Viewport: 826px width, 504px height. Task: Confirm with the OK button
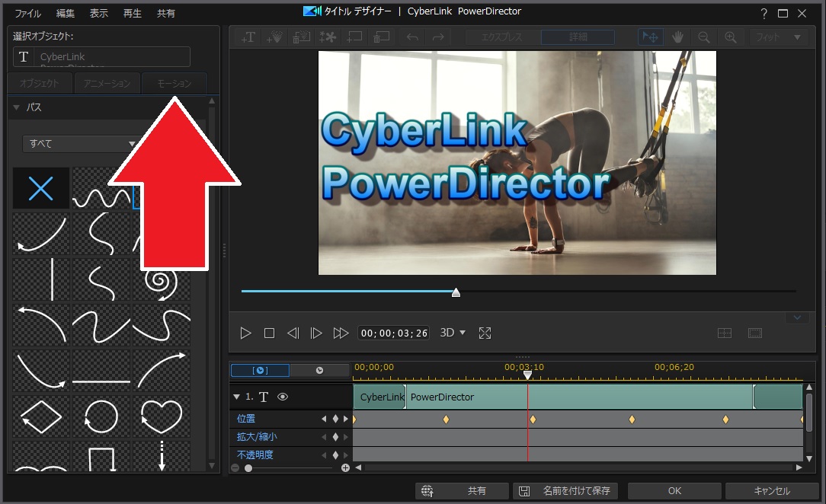(x=675, y=491)
